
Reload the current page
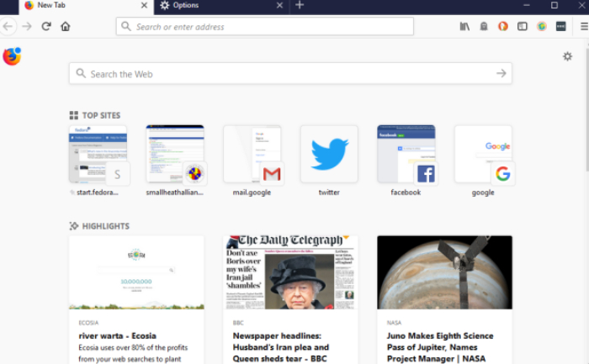46,26
